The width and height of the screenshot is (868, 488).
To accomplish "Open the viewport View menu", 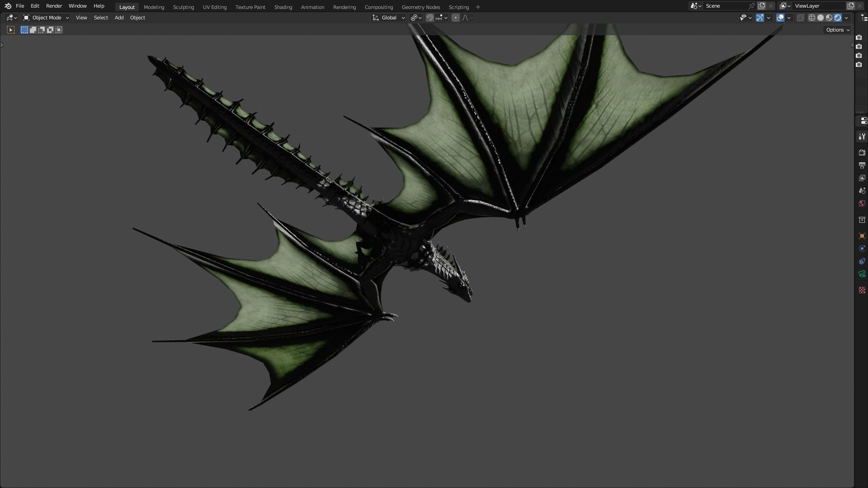I will (81, 18).
